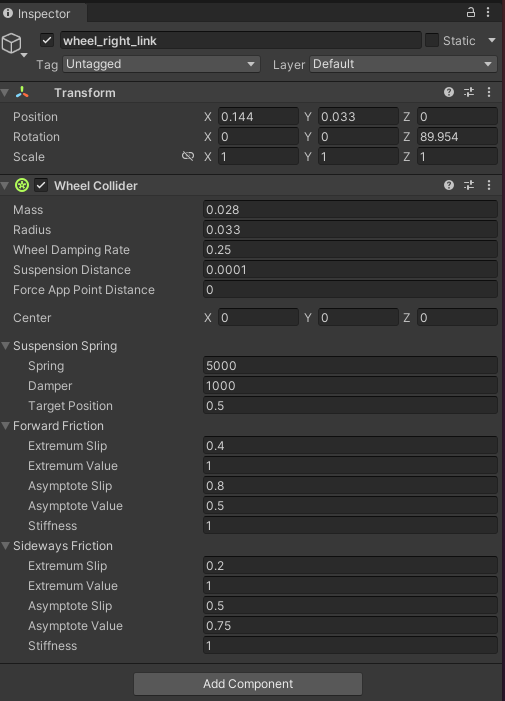Click the Center X field
505x701 pixels.
(x=258, y=317)
